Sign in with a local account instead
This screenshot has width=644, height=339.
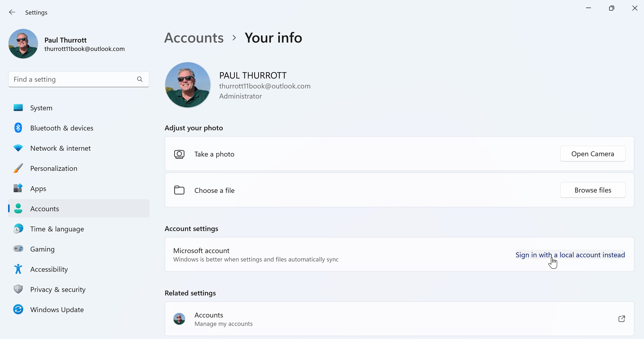[x=570, y=255]
